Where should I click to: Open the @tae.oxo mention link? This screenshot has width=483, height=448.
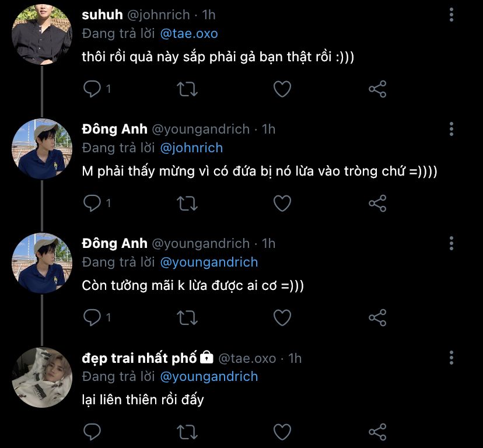[x=188, y=34]
